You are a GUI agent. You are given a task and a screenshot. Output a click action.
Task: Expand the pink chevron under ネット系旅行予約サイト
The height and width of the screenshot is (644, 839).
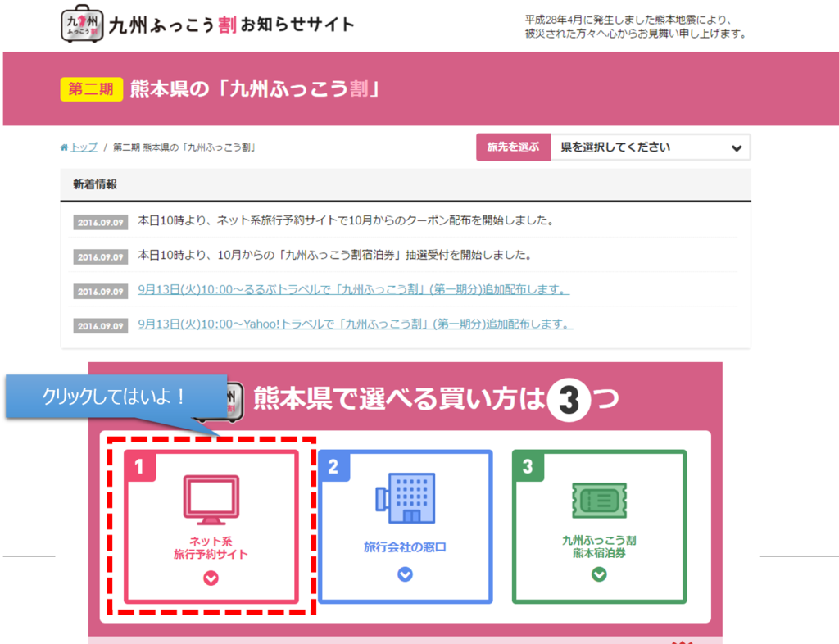coord(211,578)
